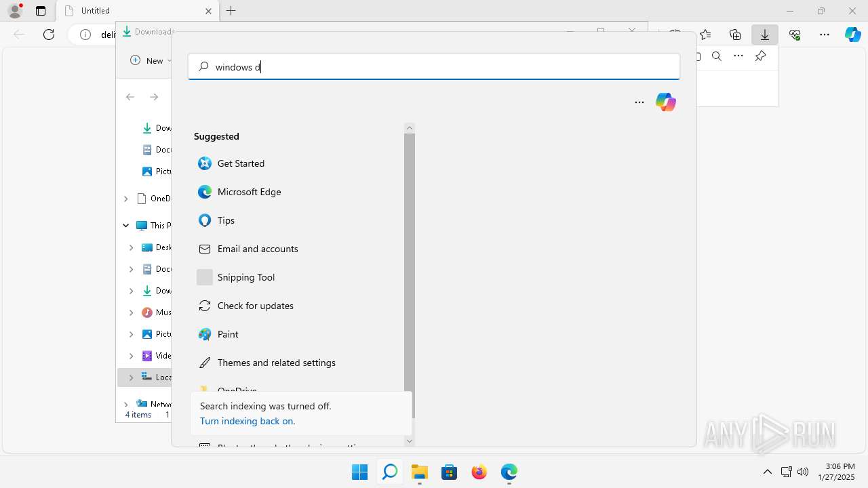This screenshot has height=488, width=868.
Task: Launch Firefox from taskbar
Action: [479, 472]
